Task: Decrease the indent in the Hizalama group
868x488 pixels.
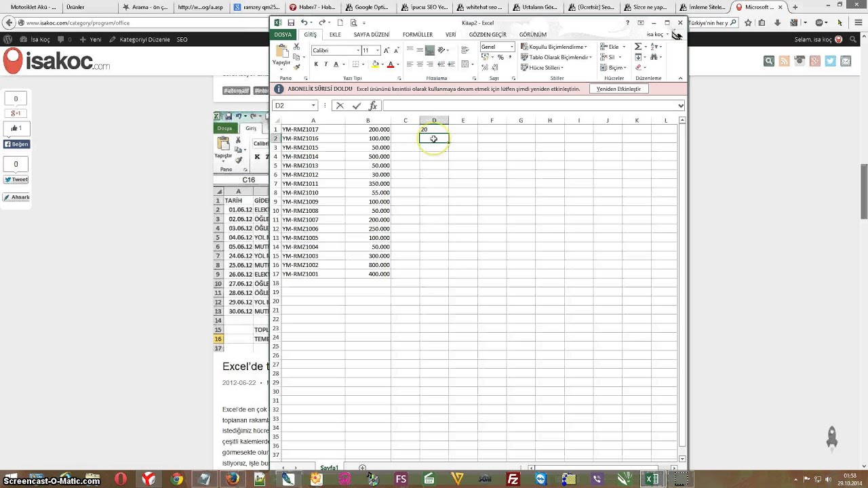Action: pos(441,64)
